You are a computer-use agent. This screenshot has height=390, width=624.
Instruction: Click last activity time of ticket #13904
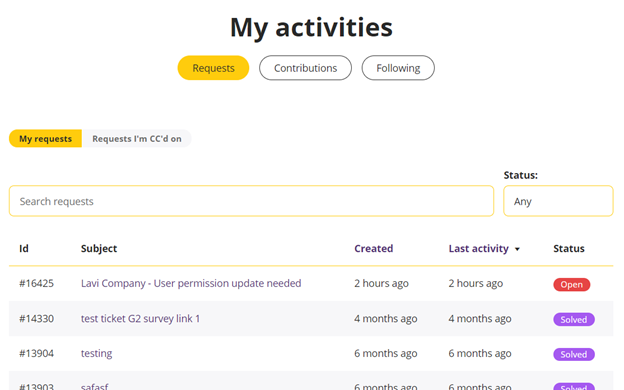coord(480,353)
